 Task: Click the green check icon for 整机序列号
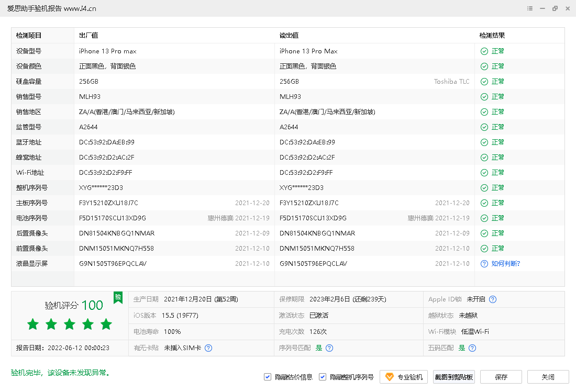click(x=484, y=187)
